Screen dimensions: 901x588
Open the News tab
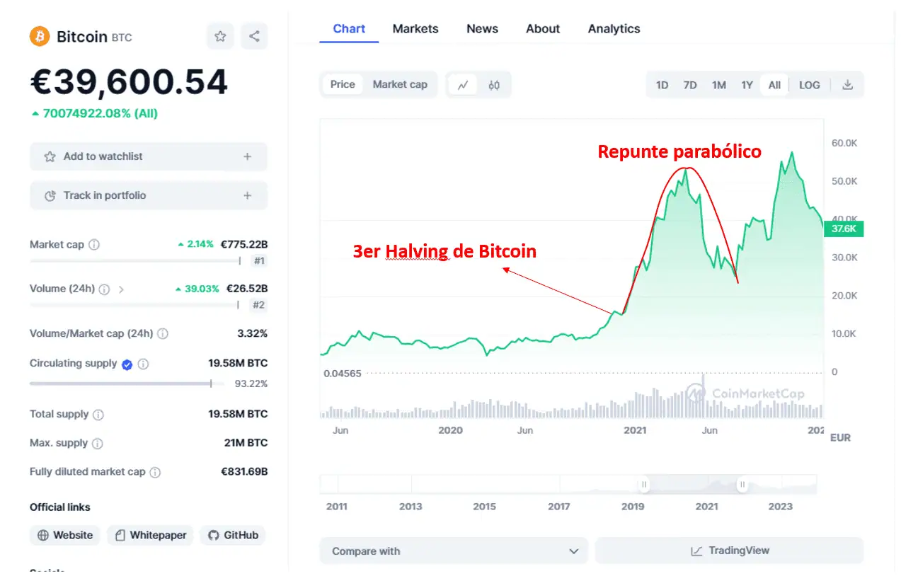482,29
